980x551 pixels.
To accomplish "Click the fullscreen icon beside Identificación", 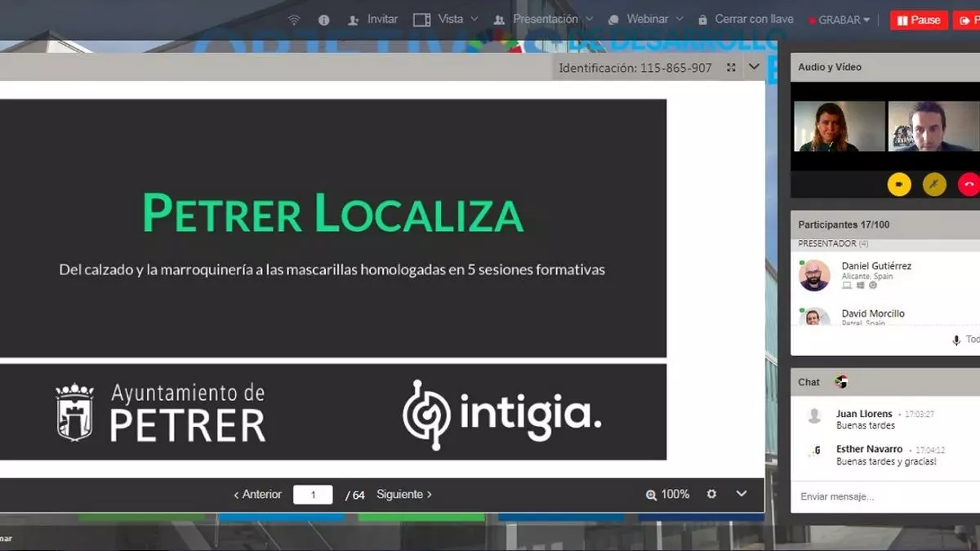I will 731,68.
